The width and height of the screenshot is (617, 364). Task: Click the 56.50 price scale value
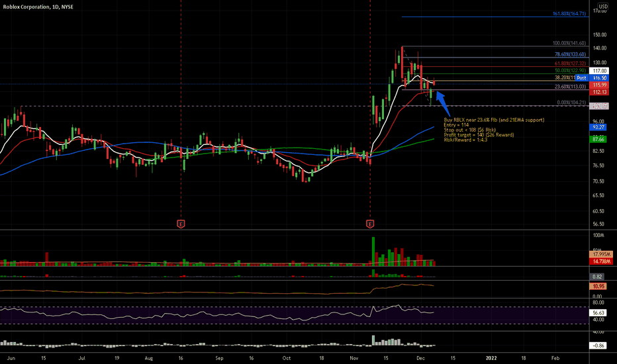(598, 224)
